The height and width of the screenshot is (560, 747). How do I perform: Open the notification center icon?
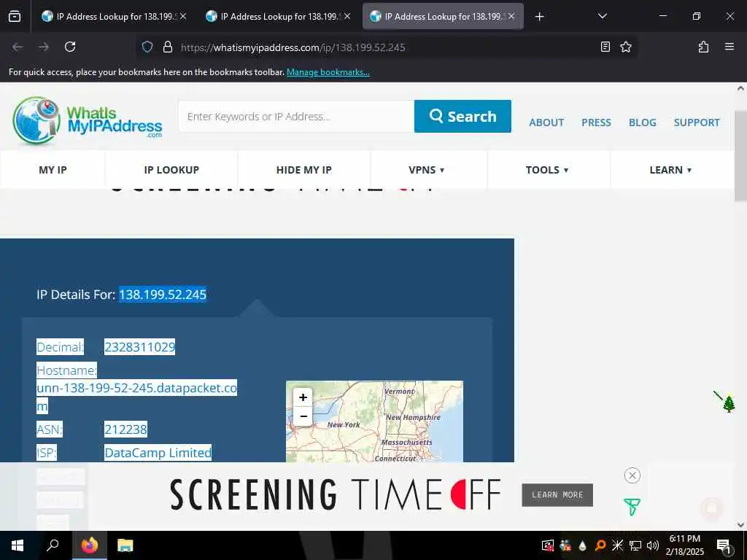[724, 546]
